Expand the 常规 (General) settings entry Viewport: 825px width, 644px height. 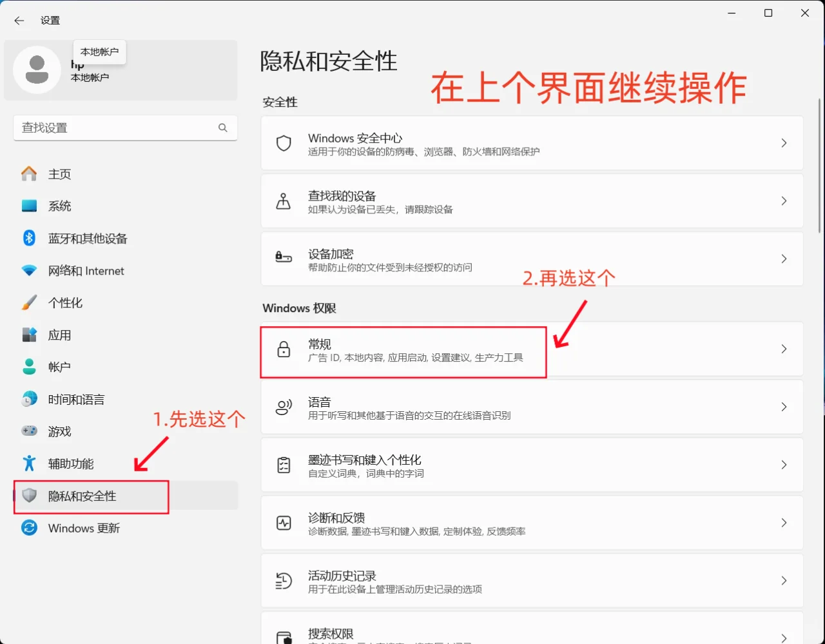784,349
